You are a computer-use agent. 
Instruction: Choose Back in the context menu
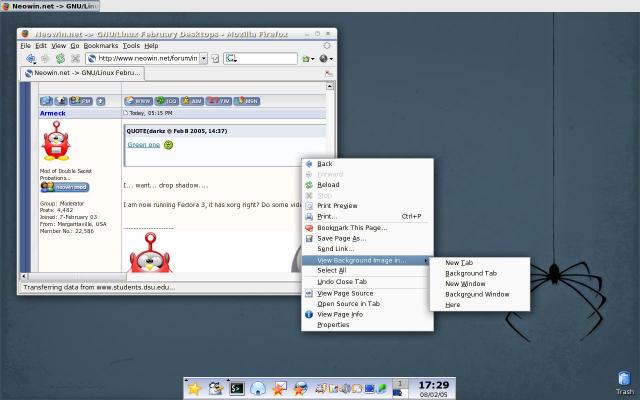click(x=367, y=164)
